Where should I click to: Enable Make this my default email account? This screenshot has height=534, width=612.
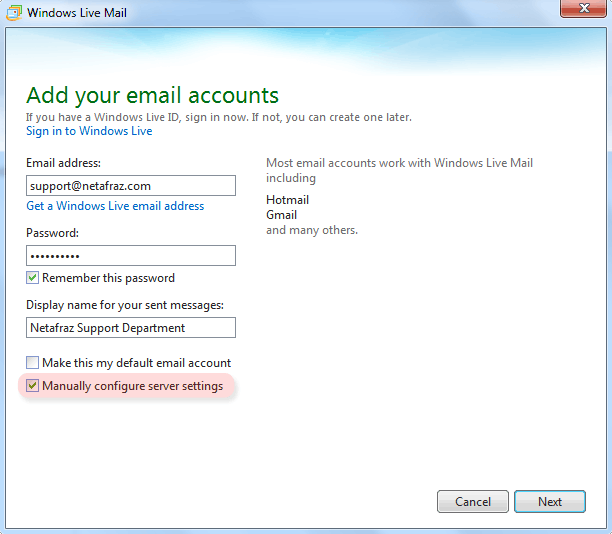click(32, 363)
